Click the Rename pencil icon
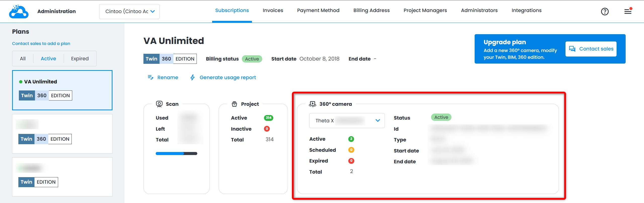Viewport: 644px width, 203px height. click(x=150, y=77)
